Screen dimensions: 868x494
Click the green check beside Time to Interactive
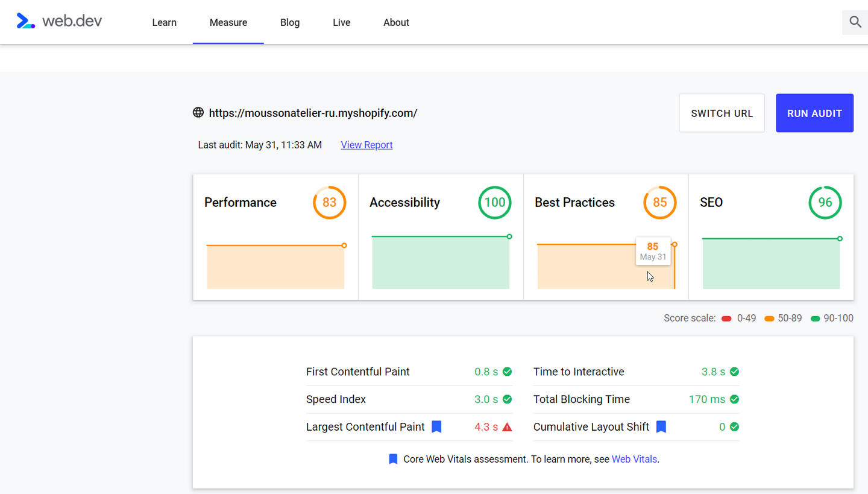734,372
